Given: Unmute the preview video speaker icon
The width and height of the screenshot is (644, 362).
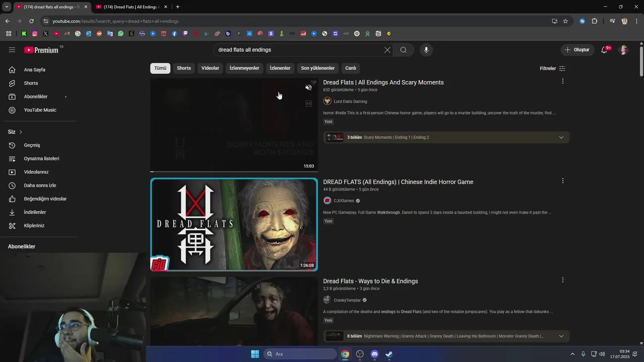Looking at the screenshot, I should (308, 87).
